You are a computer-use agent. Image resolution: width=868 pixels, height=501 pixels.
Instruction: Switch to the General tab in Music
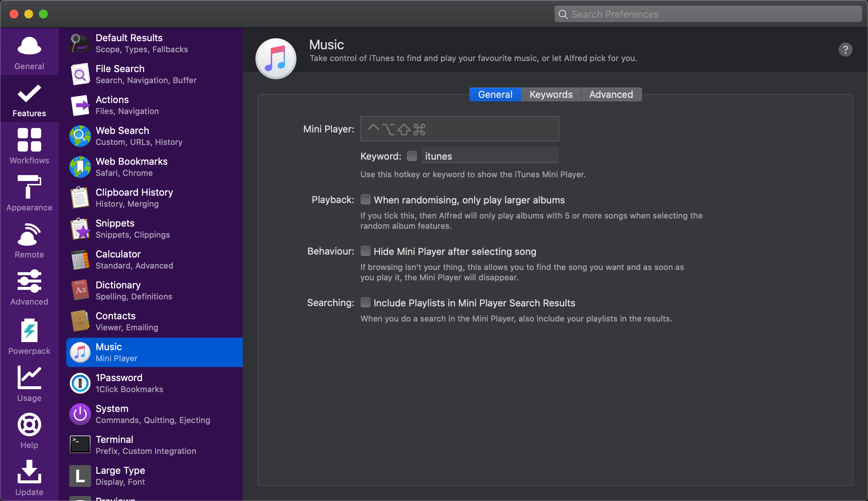(495, 95)
